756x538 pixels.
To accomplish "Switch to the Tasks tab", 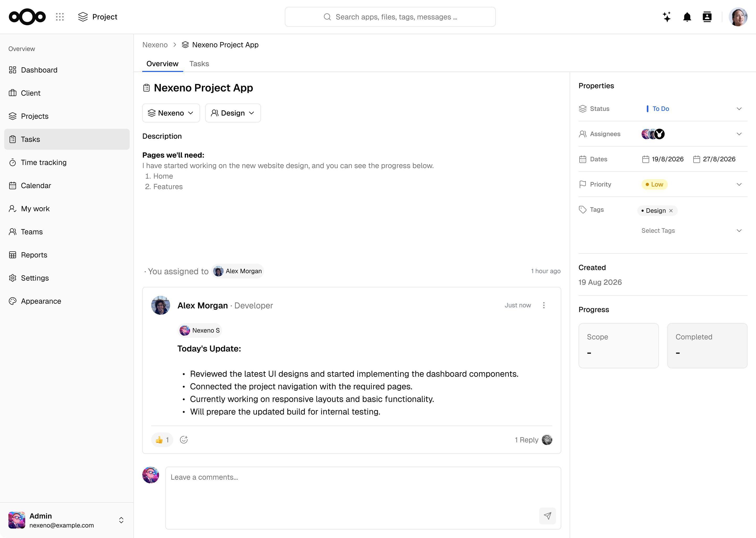I will [199, 64].
